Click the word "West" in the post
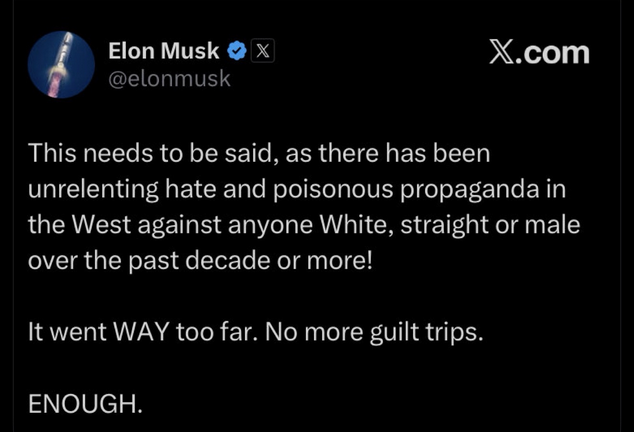The image size is (634, 432). click(101, 224)
